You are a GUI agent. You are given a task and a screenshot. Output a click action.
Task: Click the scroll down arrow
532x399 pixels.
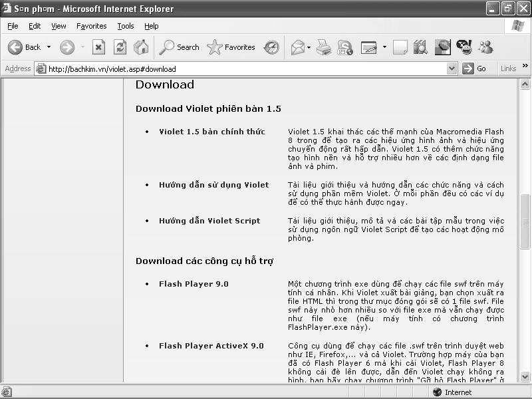[525, 376]
